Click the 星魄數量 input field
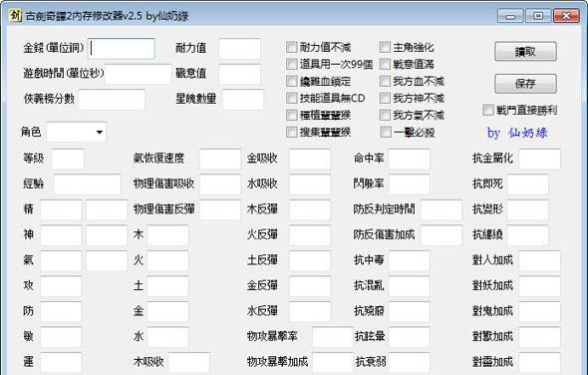588x375 pixels. click(x=243, y=99)
